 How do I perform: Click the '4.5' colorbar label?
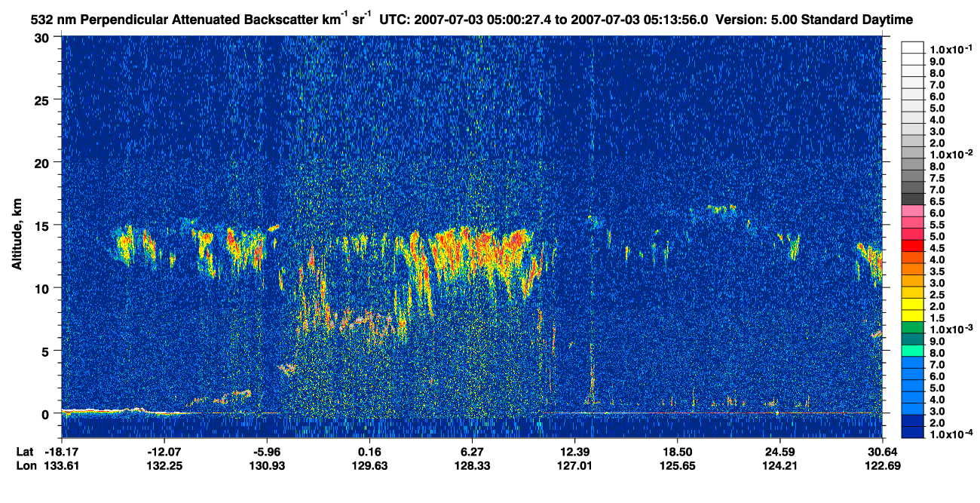937,248
